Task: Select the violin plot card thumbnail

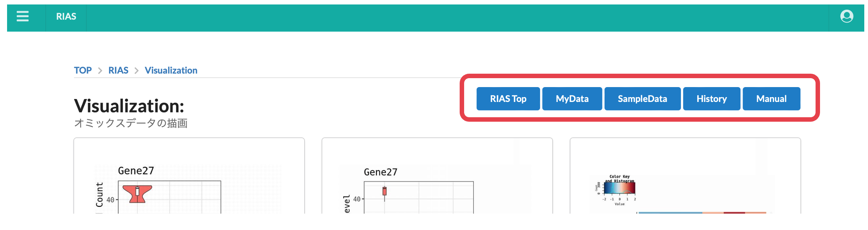Action: [189, 179]
